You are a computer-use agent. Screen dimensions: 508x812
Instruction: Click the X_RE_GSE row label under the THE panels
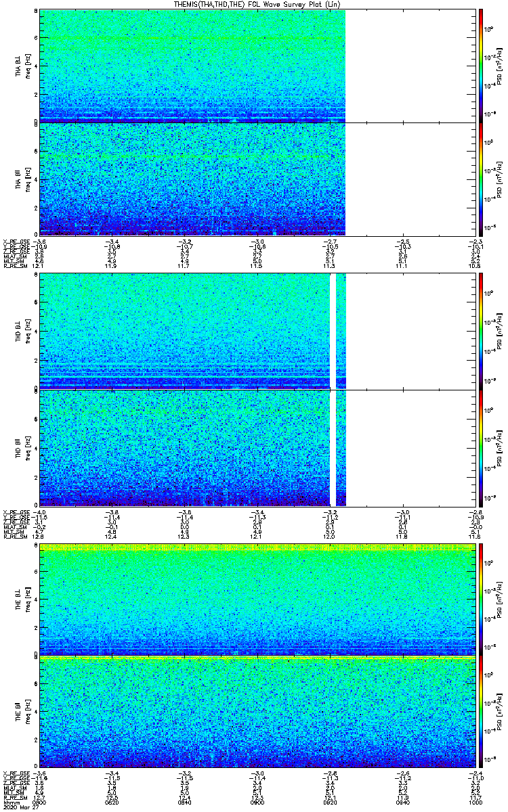(x=17, y=773)
